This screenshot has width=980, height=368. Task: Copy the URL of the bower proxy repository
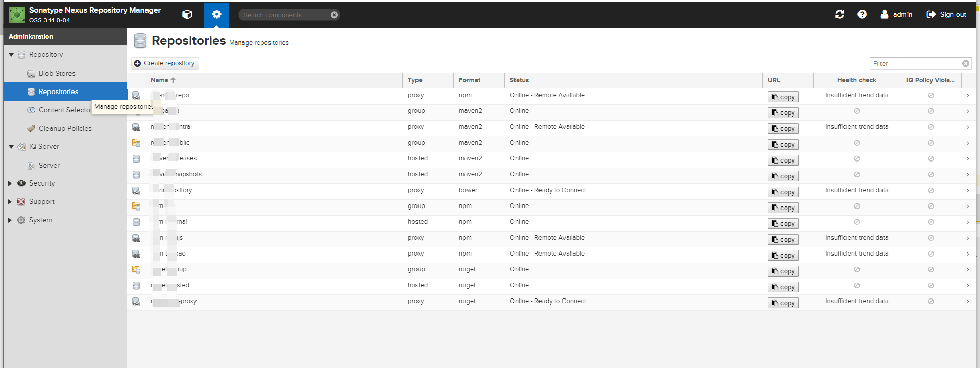click(x=783, y=192)
